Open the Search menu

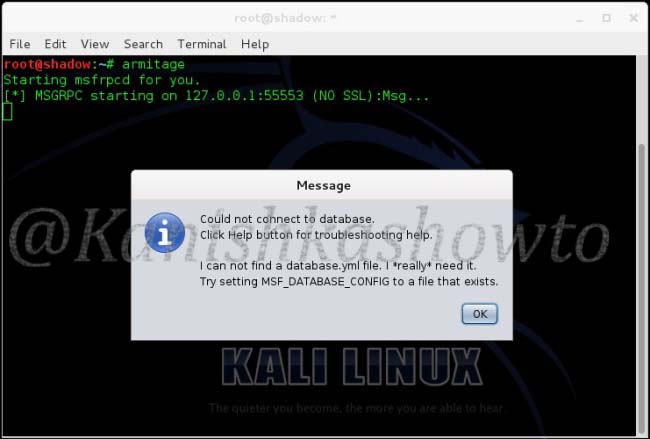[x=143, y=44]
